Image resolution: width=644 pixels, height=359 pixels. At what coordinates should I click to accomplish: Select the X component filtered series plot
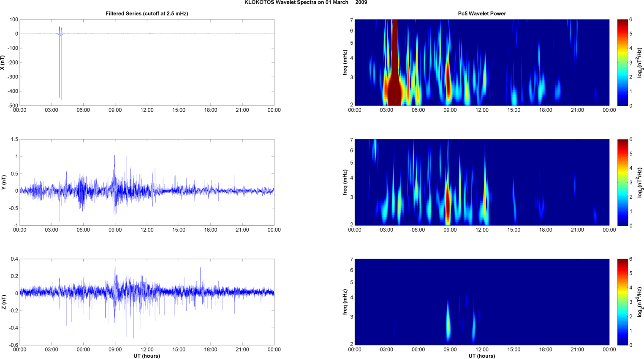click(x=147, y=62)
